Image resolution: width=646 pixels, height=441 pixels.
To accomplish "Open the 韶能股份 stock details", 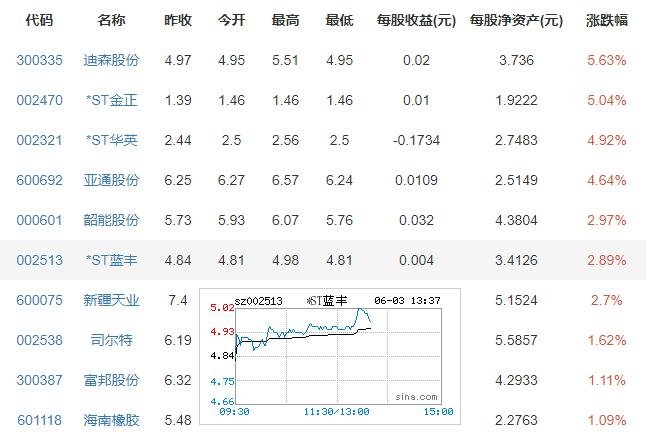I will [112, 220].
